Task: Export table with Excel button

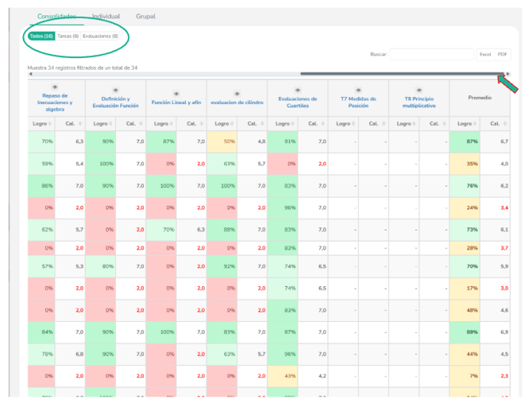Action: click(485, 54)
